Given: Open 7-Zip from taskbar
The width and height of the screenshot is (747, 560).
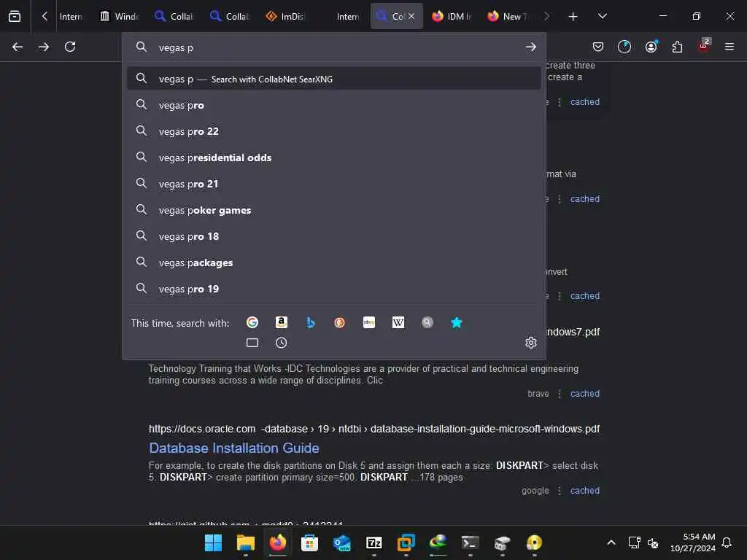Looking at the screenshot, I should pyautogui.click(x=374, y=542).
